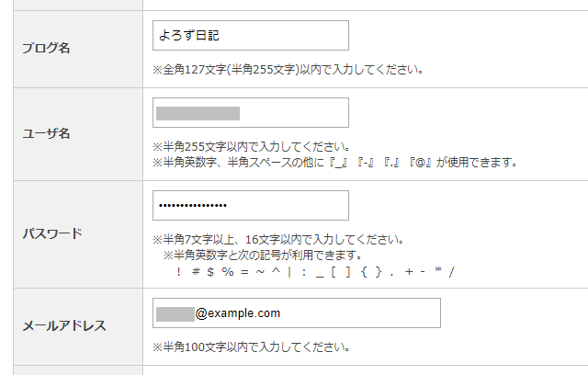The image size is (588, 375).
Task: Click the 半角英数字、半角スペース username note
Action: pyautogui.click(x=335, y=163)
